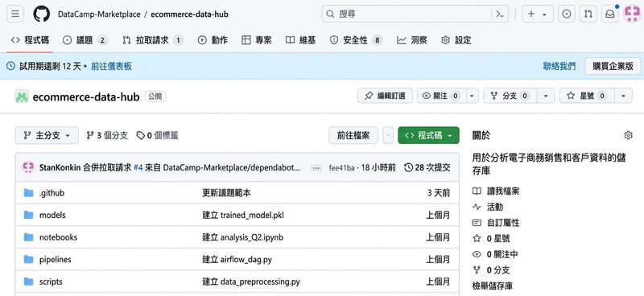This screenshot has width=644, height=296.
Task: Open the command palette icon
Action: click(500, 14)
